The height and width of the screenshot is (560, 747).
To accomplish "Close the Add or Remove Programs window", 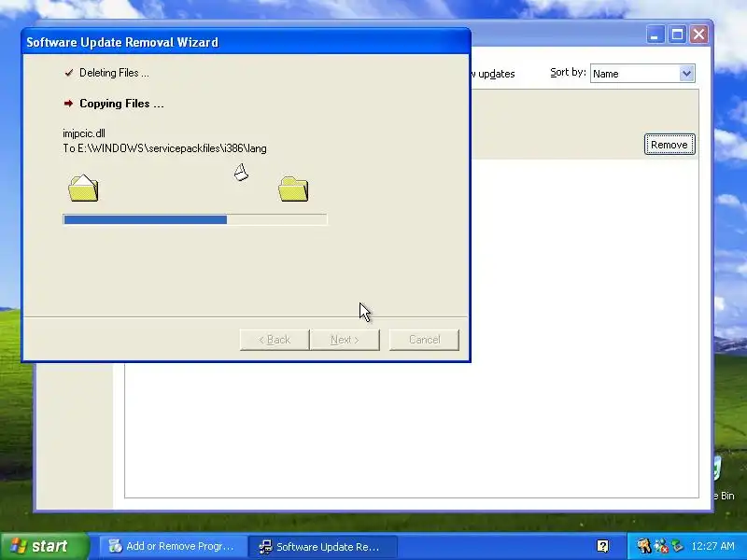I will (698, 35).
